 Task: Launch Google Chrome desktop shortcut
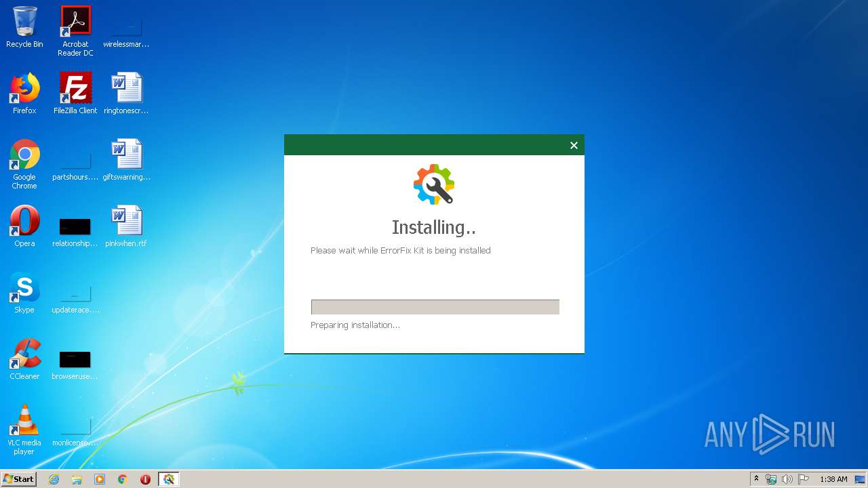click(24, 164)
